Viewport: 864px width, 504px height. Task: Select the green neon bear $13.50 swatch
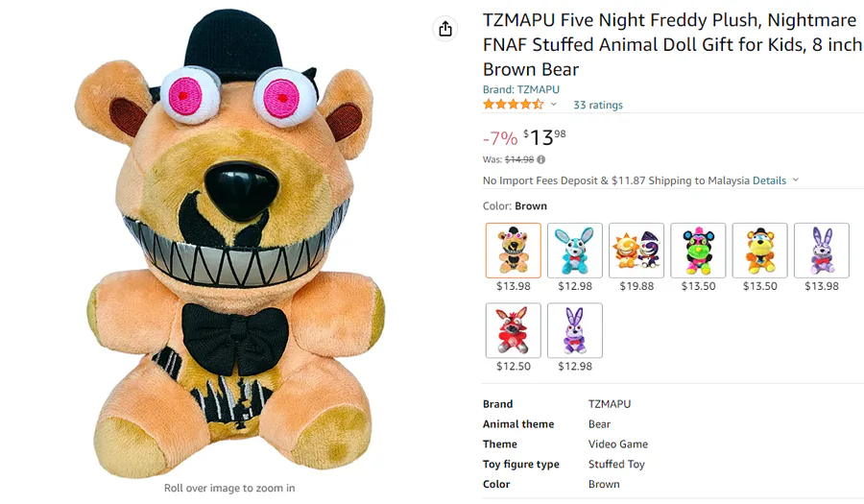(x=698, y=251)
